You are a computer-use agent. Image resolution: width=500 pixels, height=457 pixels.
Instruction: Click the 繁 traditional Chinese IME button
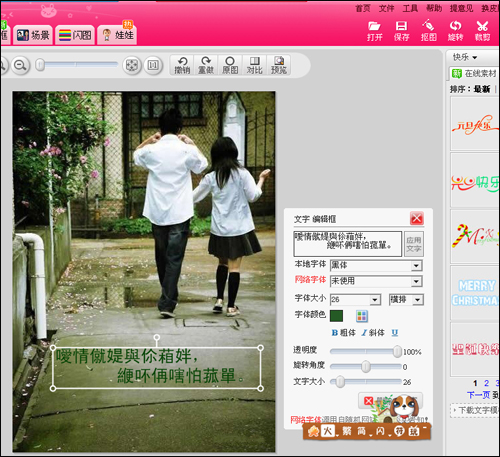347,431
